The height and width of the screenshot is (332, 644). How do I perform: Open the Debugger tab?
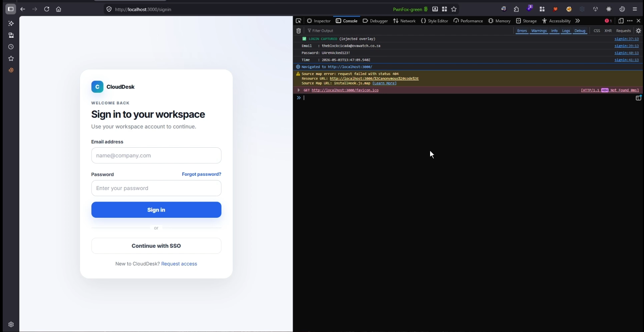(x=375, y=21)
